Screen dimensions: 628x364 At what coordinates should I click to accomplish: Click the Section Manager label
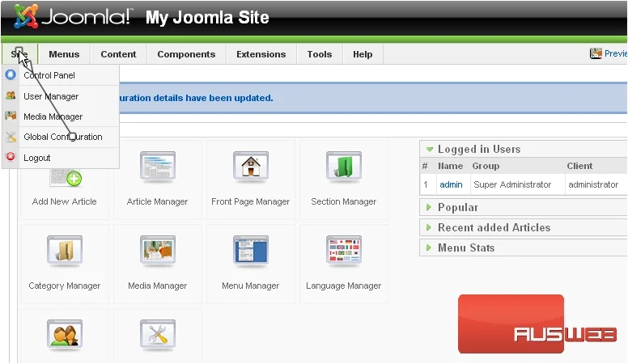click(344, 201)
